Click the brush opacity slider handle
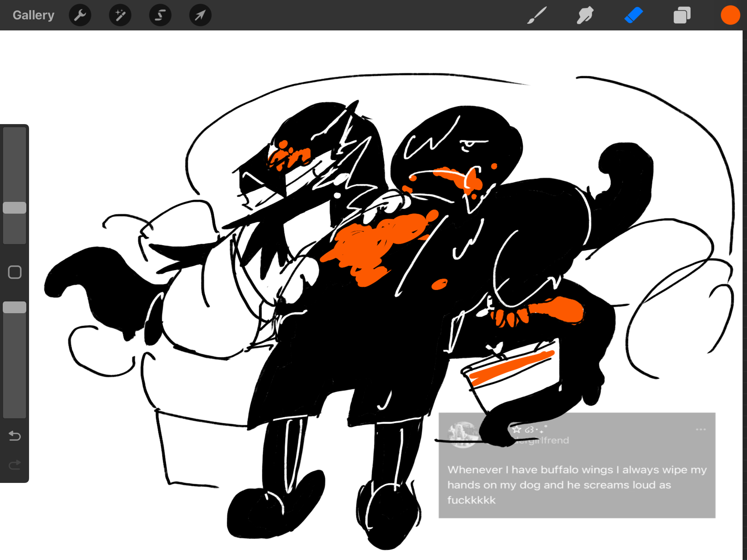The height and width of the screenshot is (560, 747). coord(15,307)
